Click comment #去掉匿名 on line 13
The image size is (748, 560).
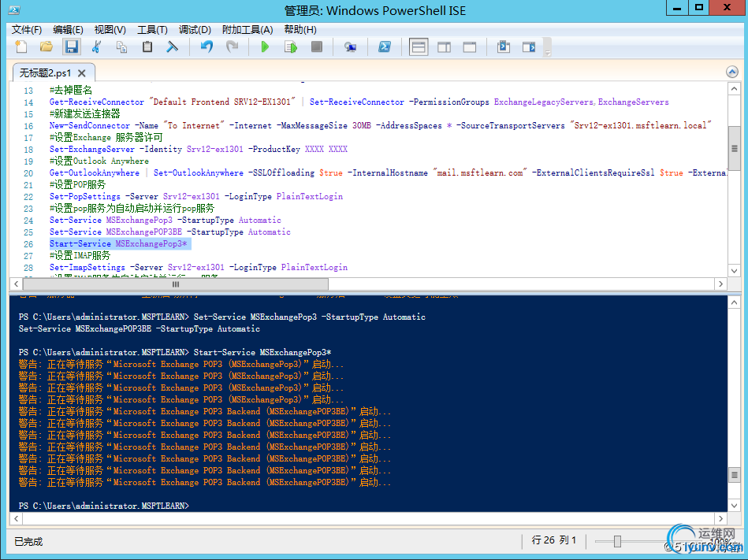click(71, 90)
